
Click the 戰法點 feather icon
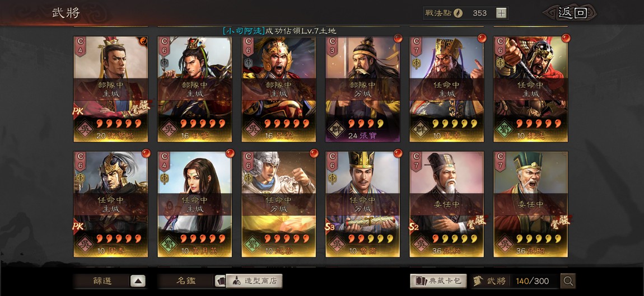tap(458, 13)
